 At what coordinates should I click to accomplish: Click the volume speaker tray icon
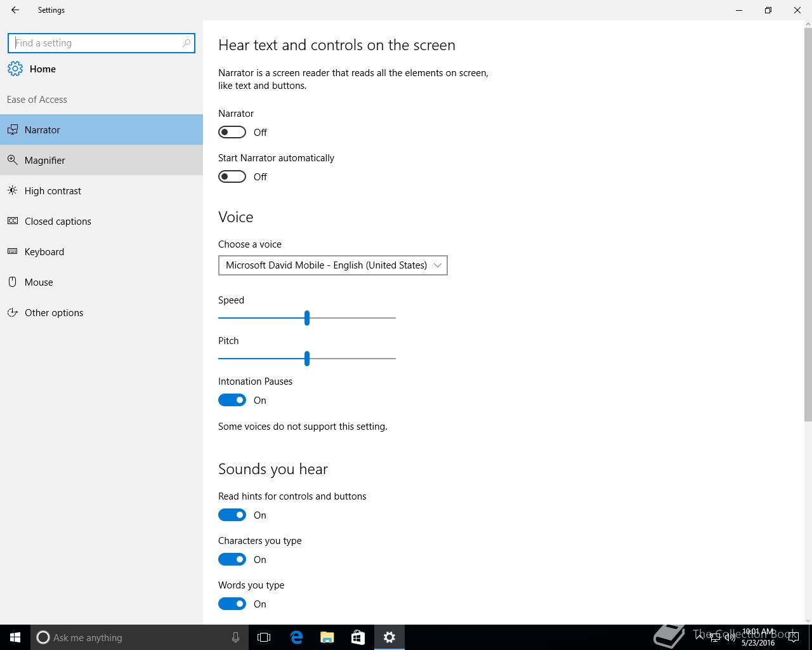[x=730, y=638]
